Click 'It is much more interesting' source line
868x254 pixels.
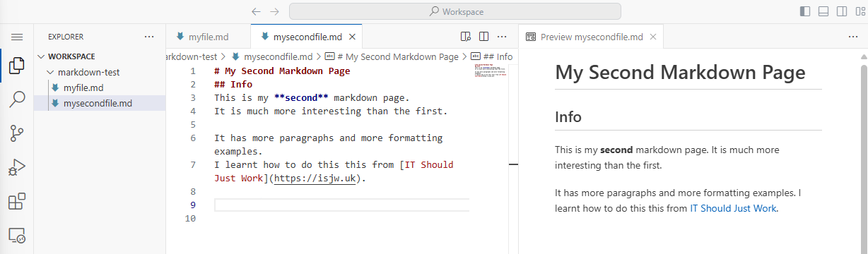point(332,111)
